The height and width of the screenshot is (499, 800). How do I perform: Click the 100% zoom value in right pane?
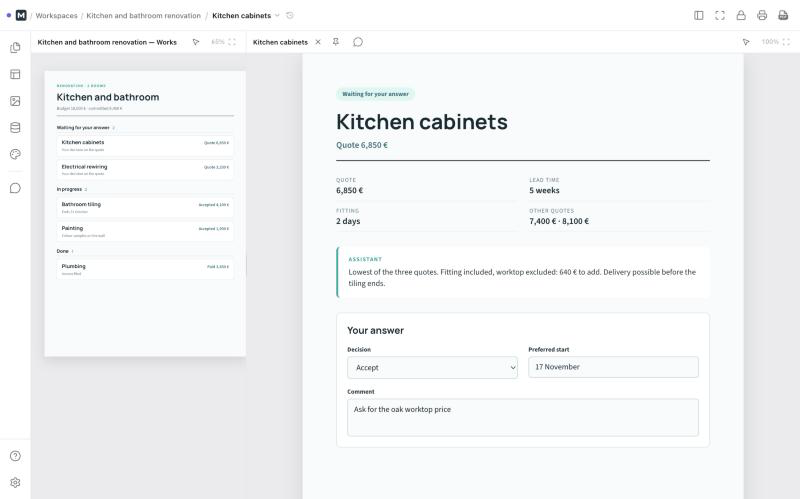point(770,42)
